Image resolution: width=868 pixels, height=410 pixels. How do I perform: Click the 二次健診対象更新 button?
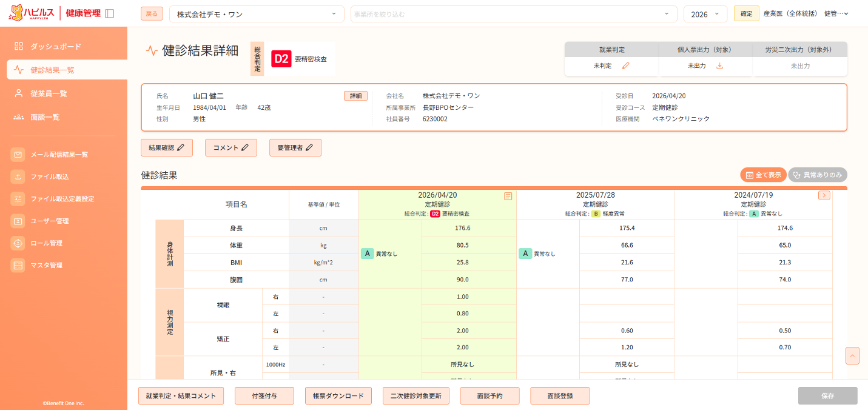[x=416, y=395]
